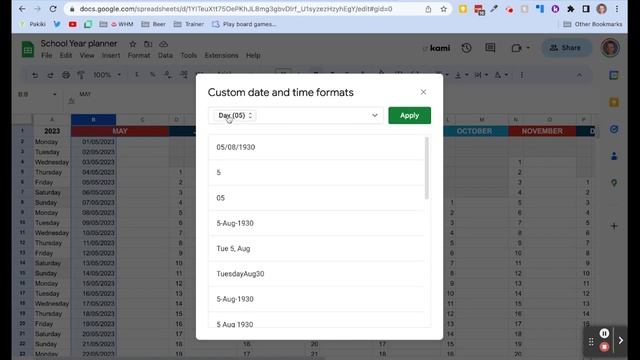Star the School Year planner document
Image resolution: width=640 pixels, height=360 pixels.
[x=133, y=44]
